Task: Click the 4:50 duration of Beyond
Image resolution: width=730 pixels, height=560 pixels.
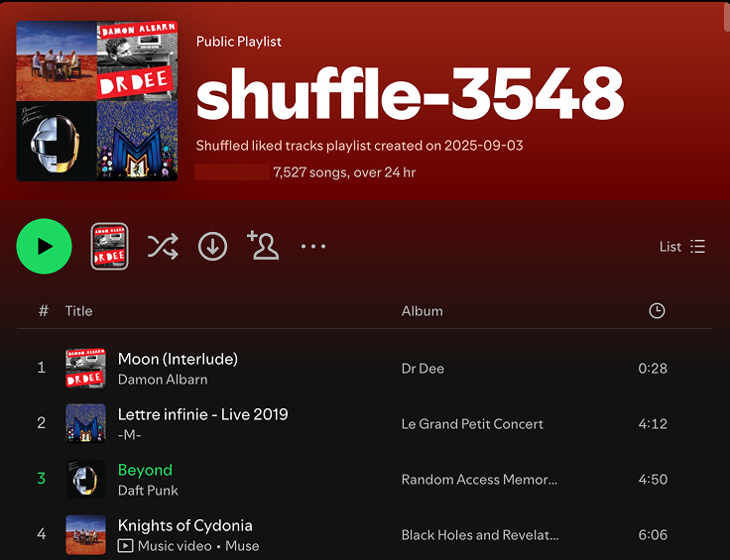Action: pyautogui.click(x=653, y=479)
